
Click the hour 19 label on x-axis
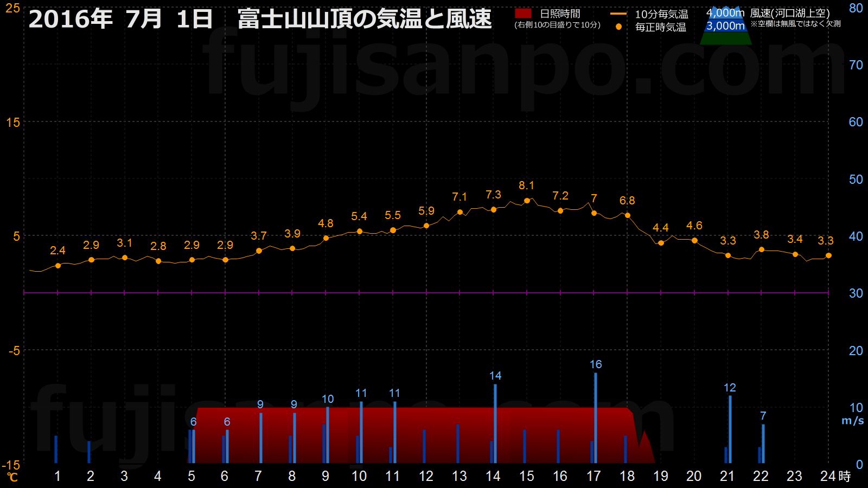[660, 476]
